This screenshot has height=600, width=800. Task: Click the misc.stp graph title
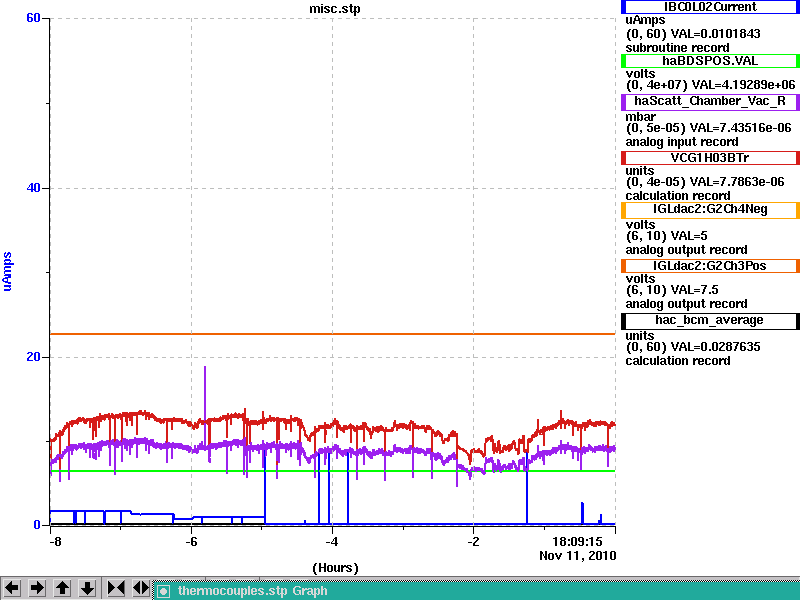click(x=335, y=9)
